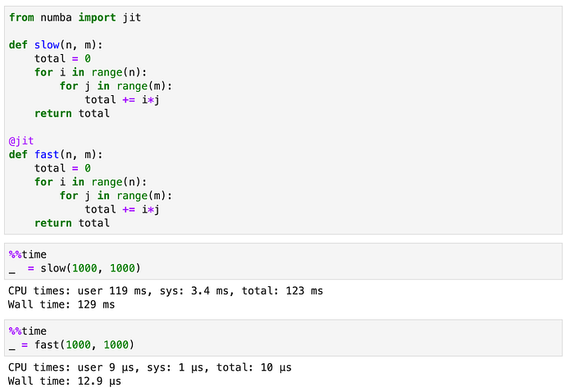This screenshot has height=392, width=574.
Task: Click the @jit decorator text
Action: pos(21,141)
